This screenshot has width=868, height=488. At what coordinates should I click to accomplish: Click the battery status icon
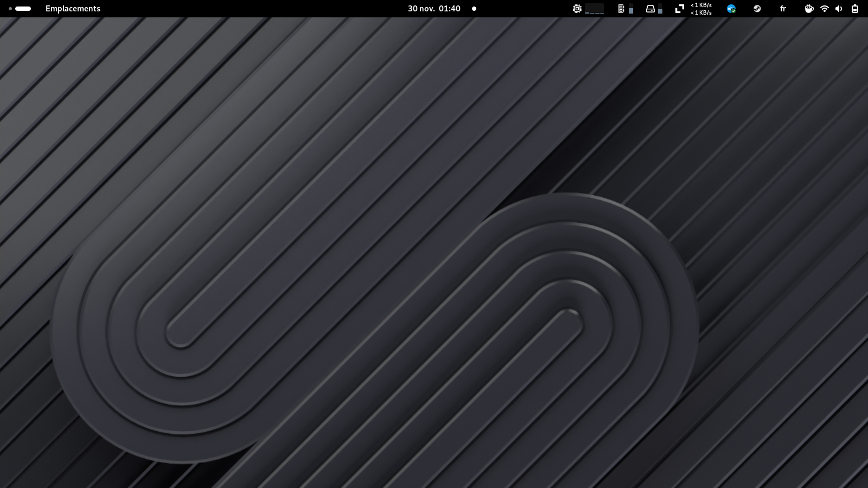tap(855, 9)
